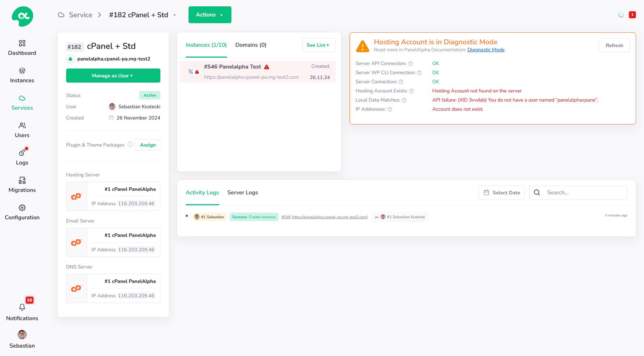Click help icon next to Server Connection
Image resolution: width=644 pixels, height=356 pixels.
(401, 82)
